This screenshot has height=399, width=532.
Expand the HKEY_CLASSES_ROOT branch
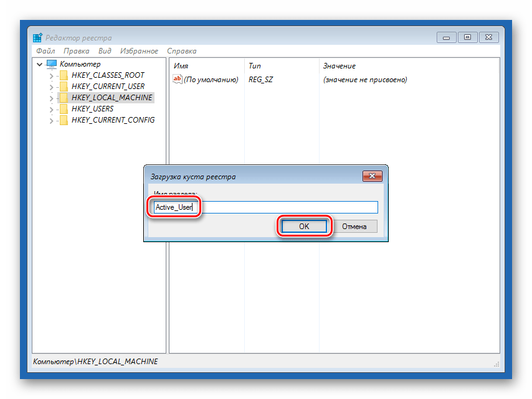pos(51,75)
